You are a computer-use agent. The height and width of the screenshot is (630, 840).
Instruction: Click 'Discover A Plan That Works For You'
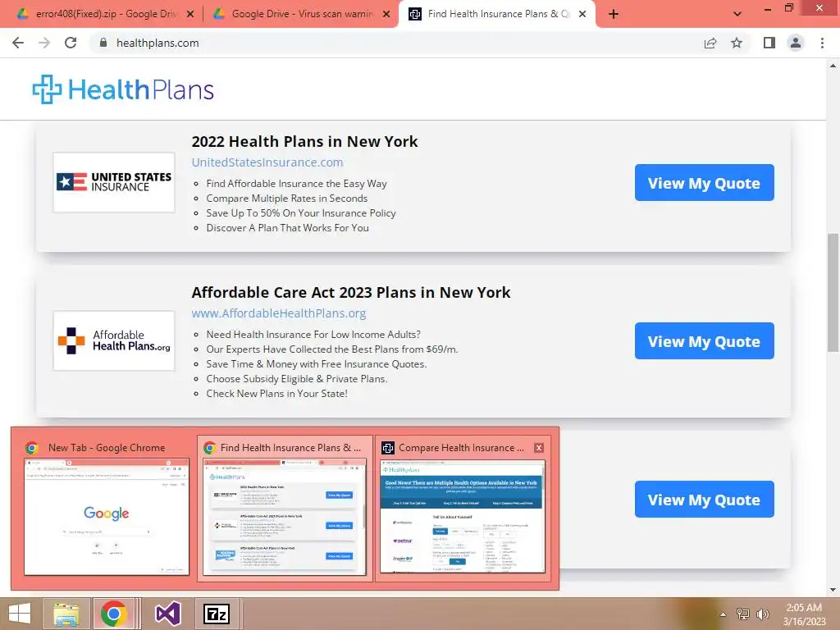click(288, 228)
